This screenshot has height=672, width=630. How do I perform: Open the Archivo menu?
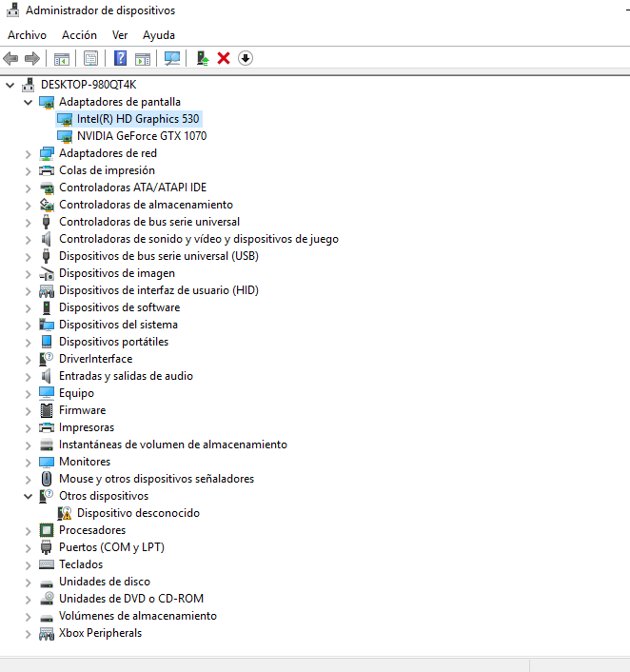tap(27, 35)
